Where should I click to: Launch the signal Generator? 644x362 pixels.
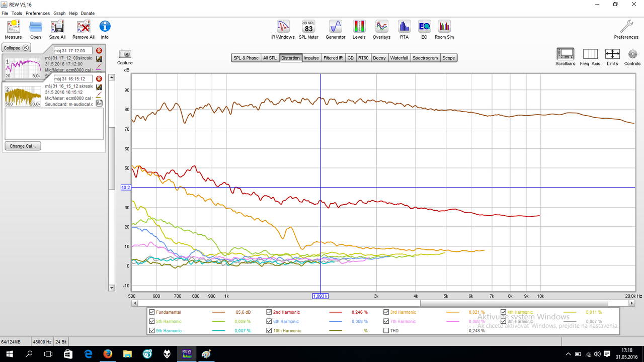(336, 30)
